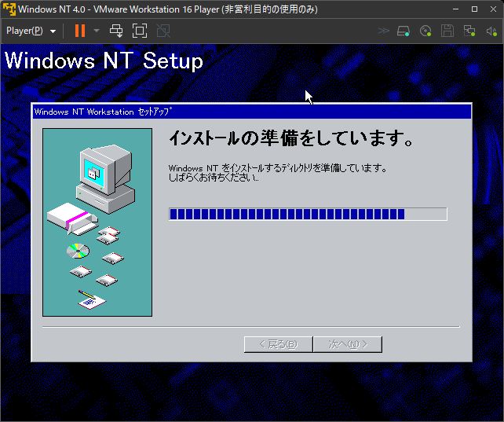Click the disabled 戻る(B) back button

279,344
